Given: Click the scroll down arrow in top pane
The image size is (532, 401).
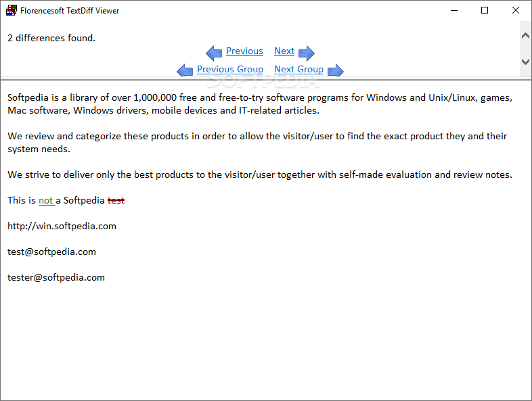Looking at the screenshot, I should pos(525,62).
